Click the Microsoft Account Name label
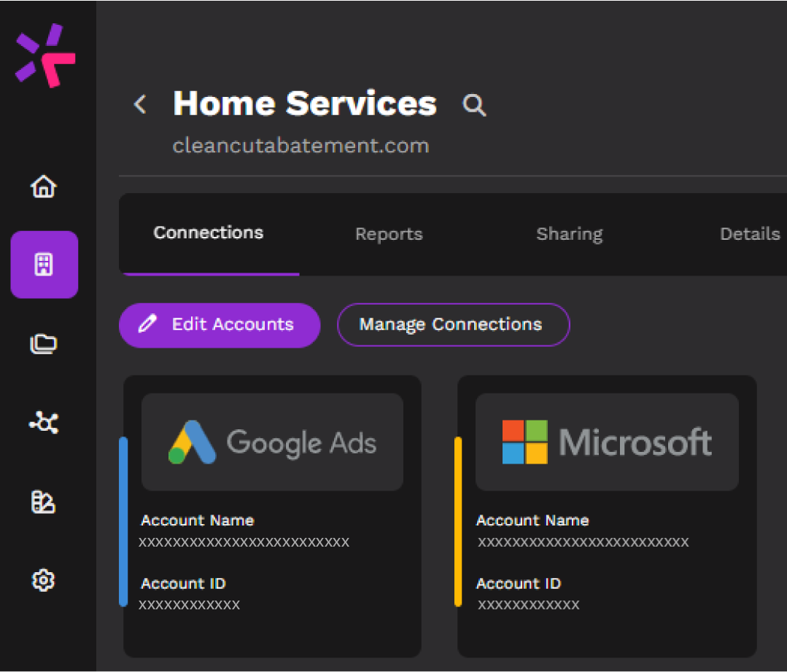This screenshot has height=672, width=787. pos(532,520)
